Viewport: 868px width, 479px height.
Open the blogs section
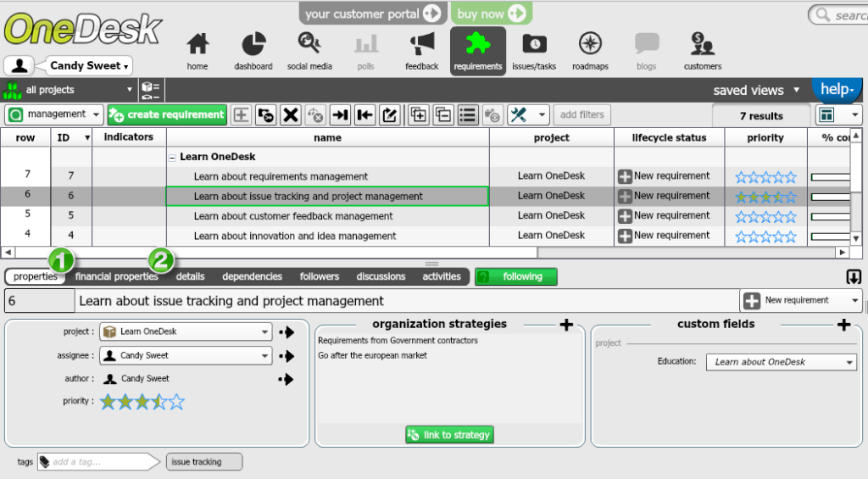click(x=646, y=52)
